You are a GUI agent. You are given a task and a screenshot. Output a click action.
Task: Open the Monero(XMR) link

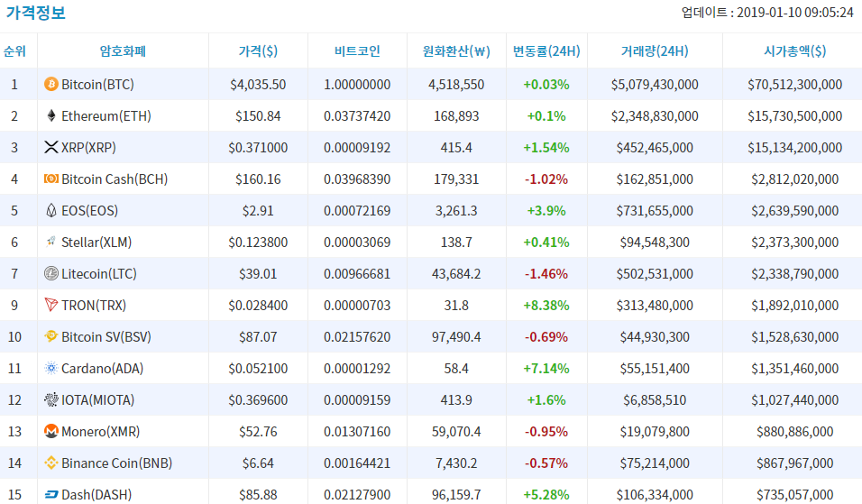point(101,432)
